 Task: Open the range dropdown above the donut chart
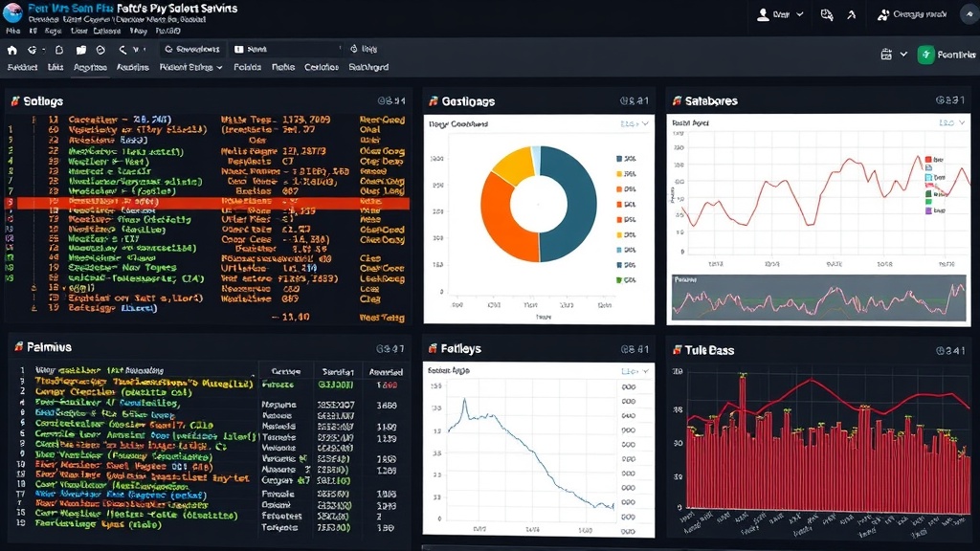[634, 123]
